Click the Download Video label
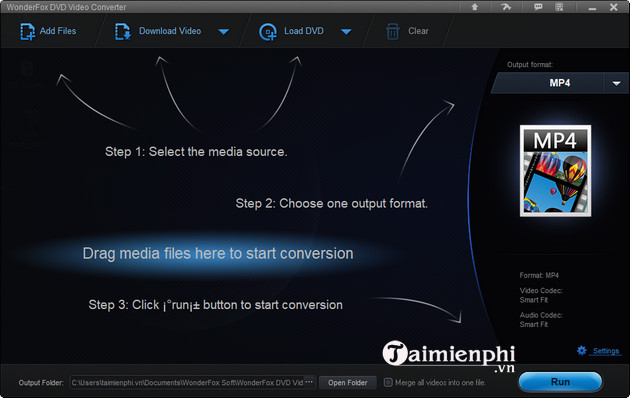This screenshot has height=398, width=630. point(170,31)
